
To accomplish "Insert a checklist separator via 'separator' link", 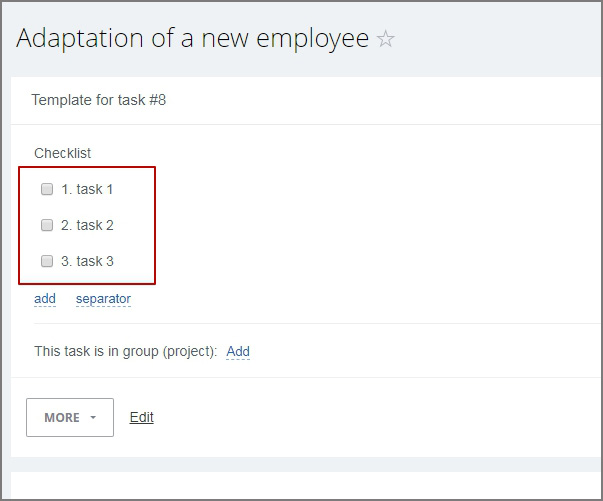I will pos(103,298).
